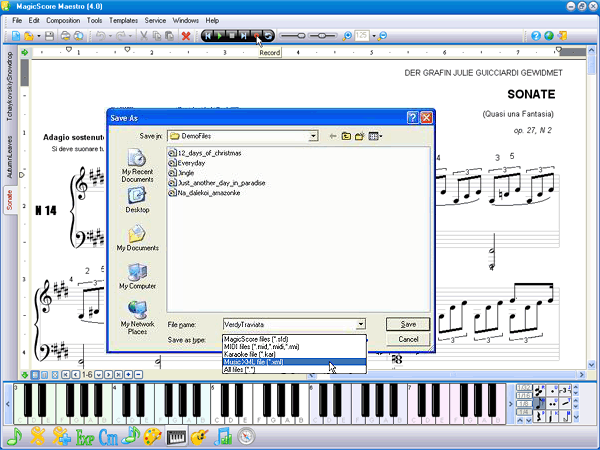Click the compass navigator icon

click(246, 436)
